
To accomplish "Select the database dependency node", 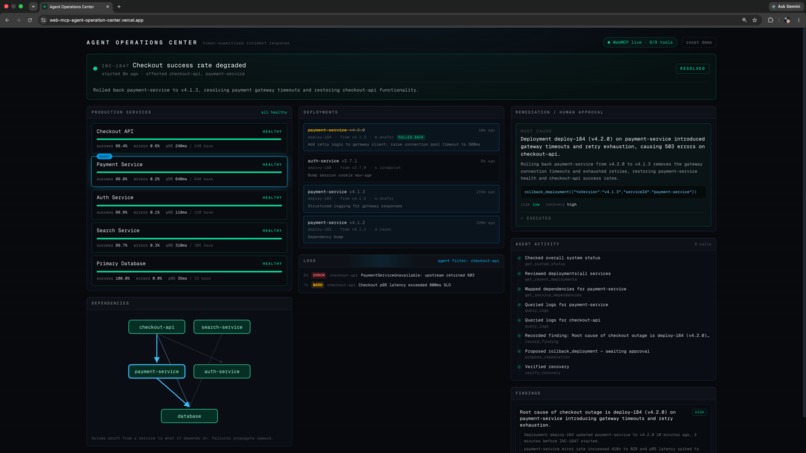I will (189, 416).
